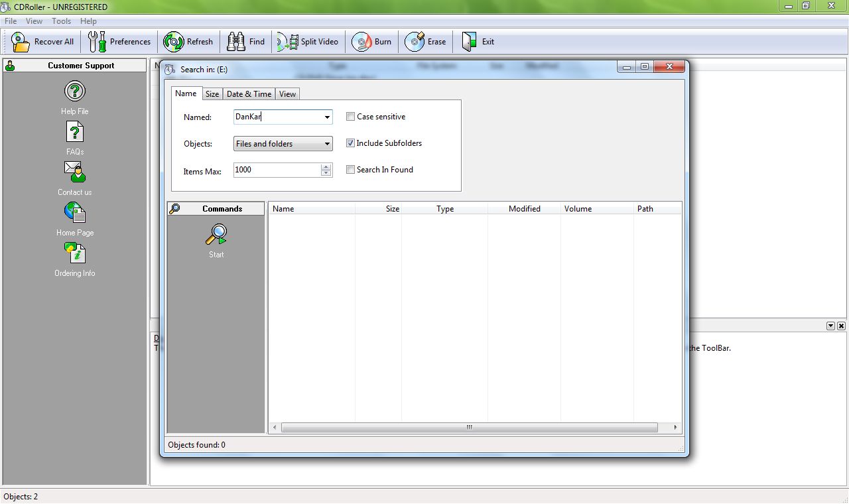
Task: Click the Burn disc icon
Action: coord(361,42)
